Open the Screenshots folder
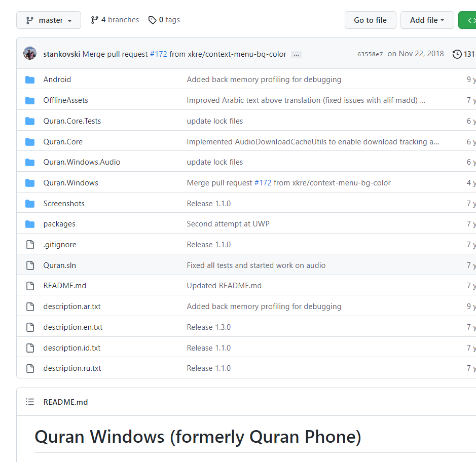This screenshot has width=476, height=462. click(x=64, y=204)
